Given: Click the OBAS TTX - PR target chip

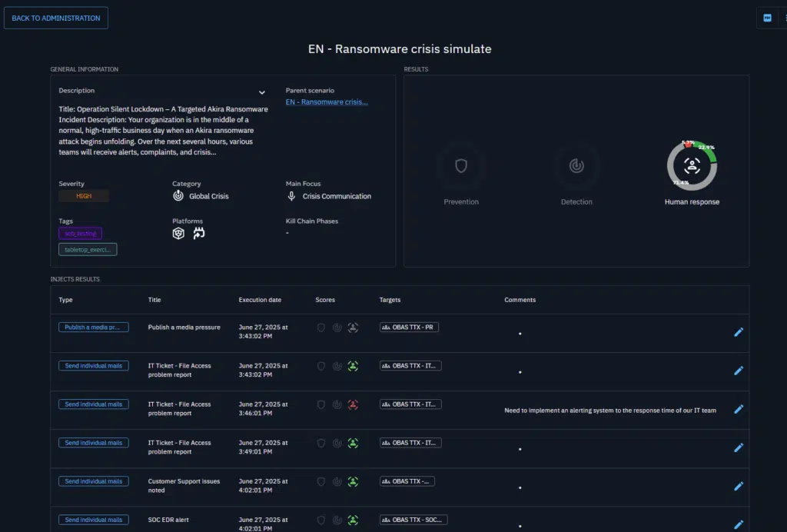Looking at the screenshot, I should [409, 328].
